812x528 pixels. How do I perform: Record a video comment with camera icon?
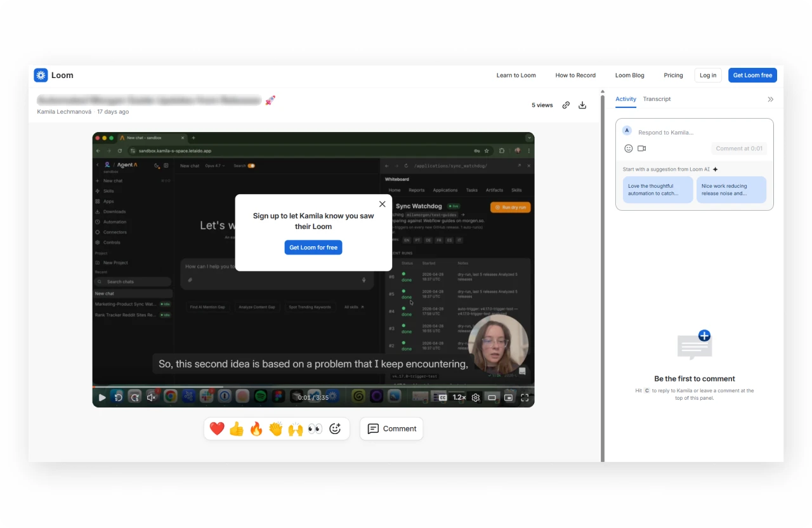pyautogui.click(x=641, y=148)
